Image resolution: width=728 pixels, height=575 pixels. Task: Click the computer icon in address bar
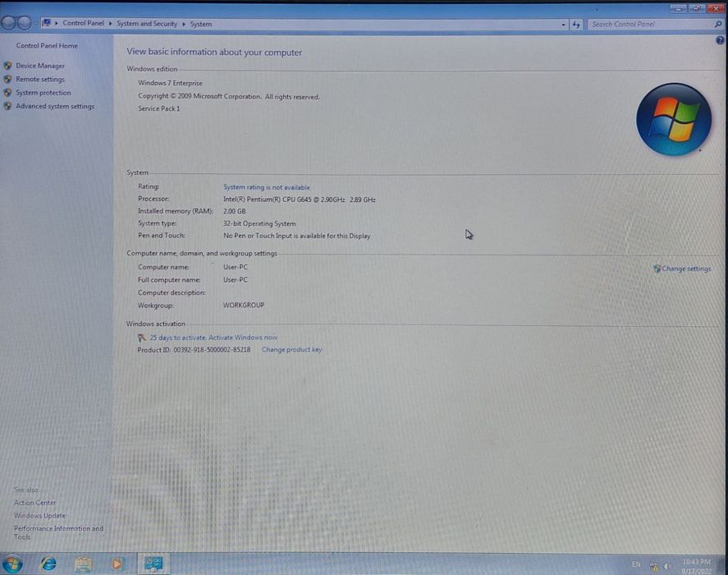coord(46,23)
